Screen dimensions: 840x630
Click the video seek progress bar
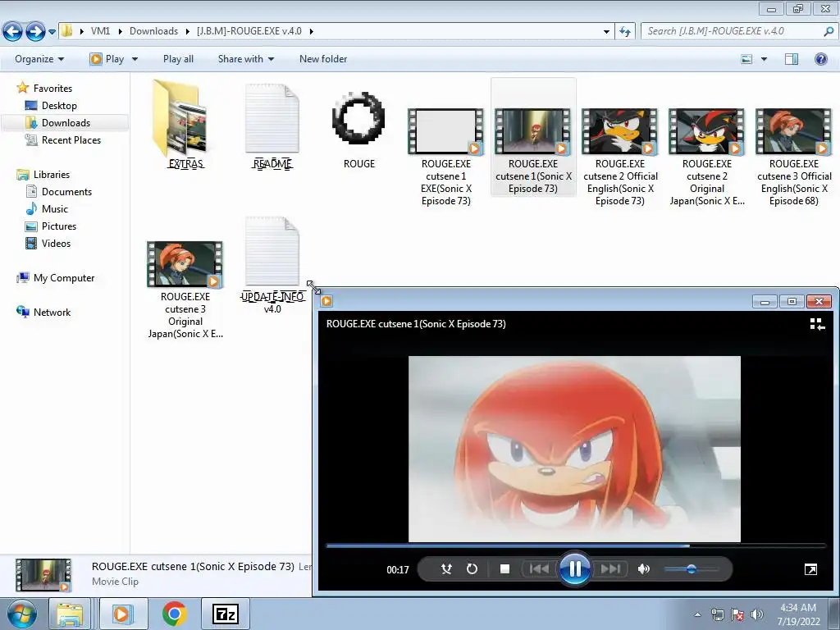[575, 546]
